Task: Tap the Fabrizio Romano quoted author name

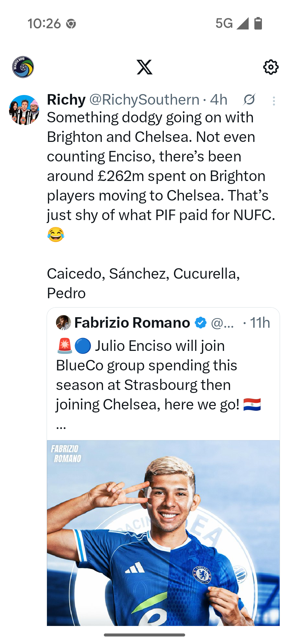Action: point(132,323)
